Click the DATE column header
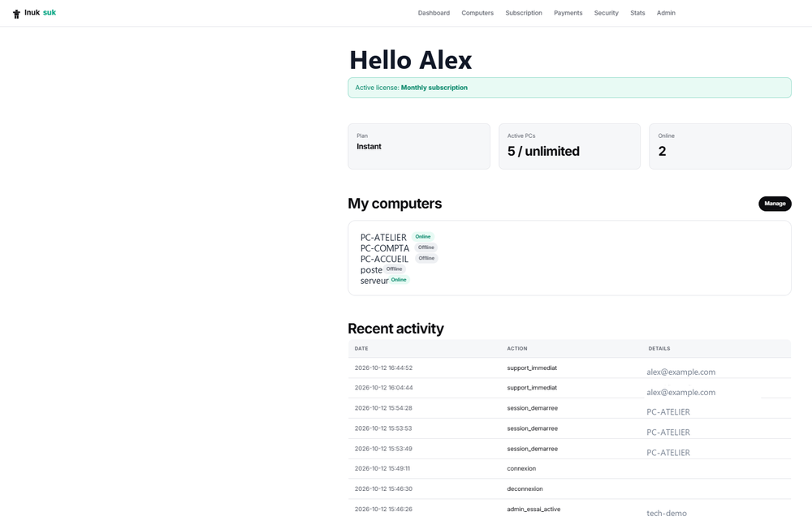Screen dimensions: 812x525 click(361, 348)
